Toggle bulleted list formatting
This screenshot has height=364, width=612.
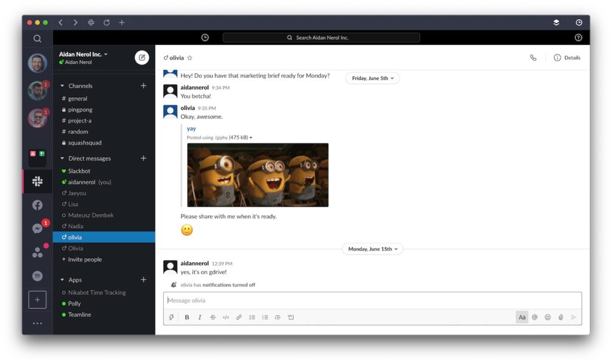pyautogui.click(x=265, y=317)
